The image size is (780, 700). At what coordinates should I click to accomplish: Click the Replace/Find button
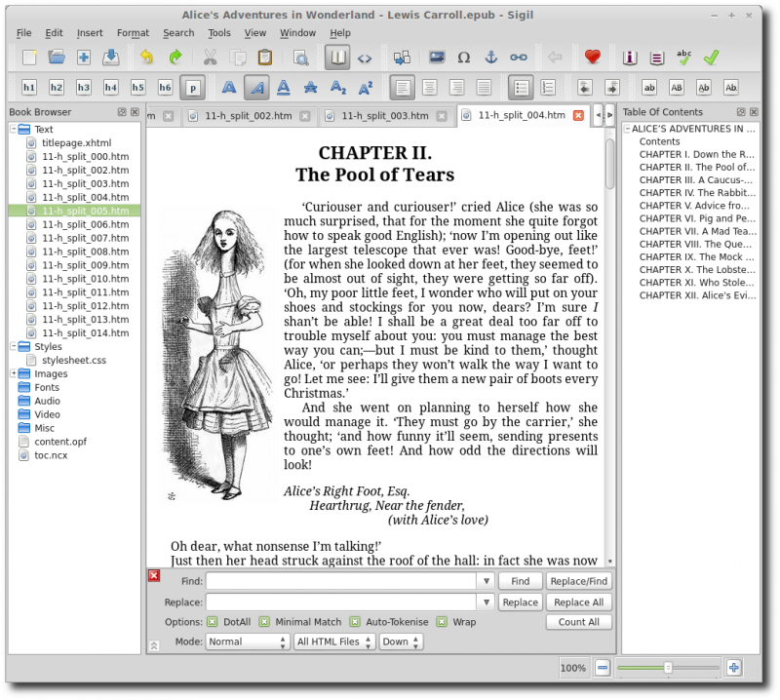click(578, 581)
